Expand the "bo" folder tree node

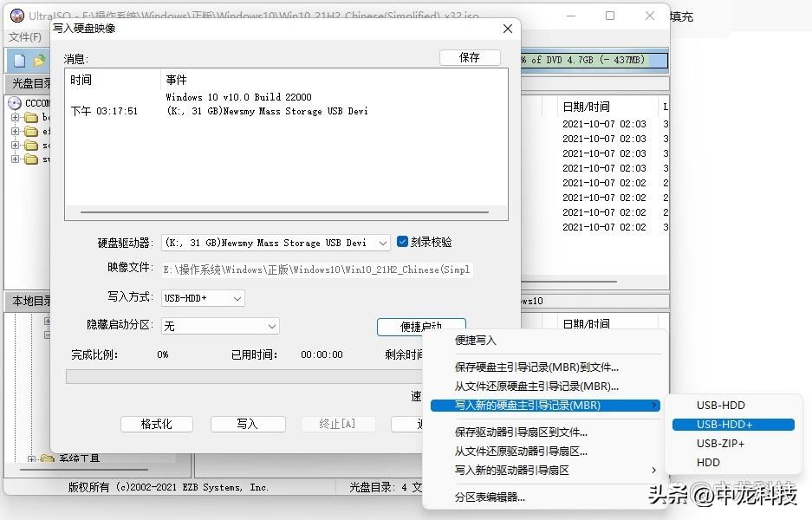pos(15,117)
